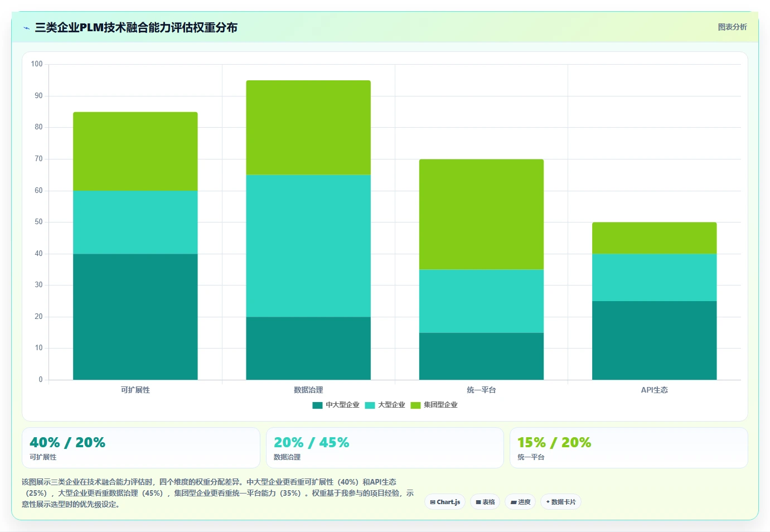
Task: Toggle the 集团型企业 legend entry
Action: [434, 405]
